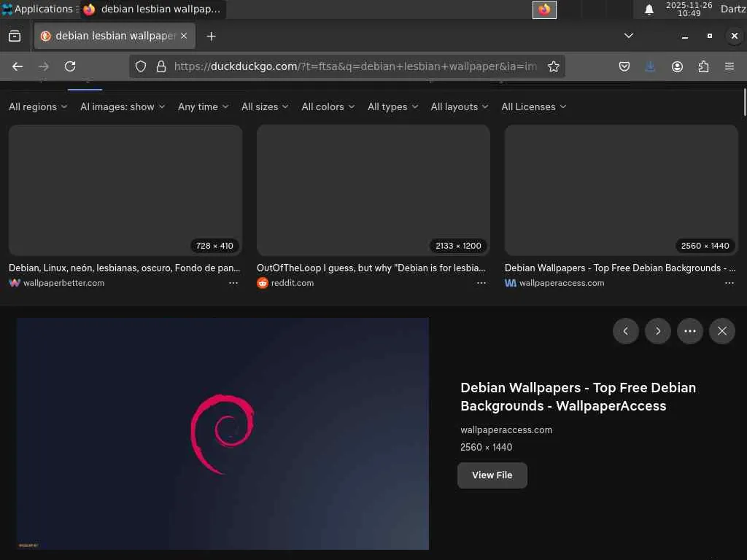Expand the All colors filter
Image resolution: width=747 pixels, height=560 pixels.
(328, 106)
